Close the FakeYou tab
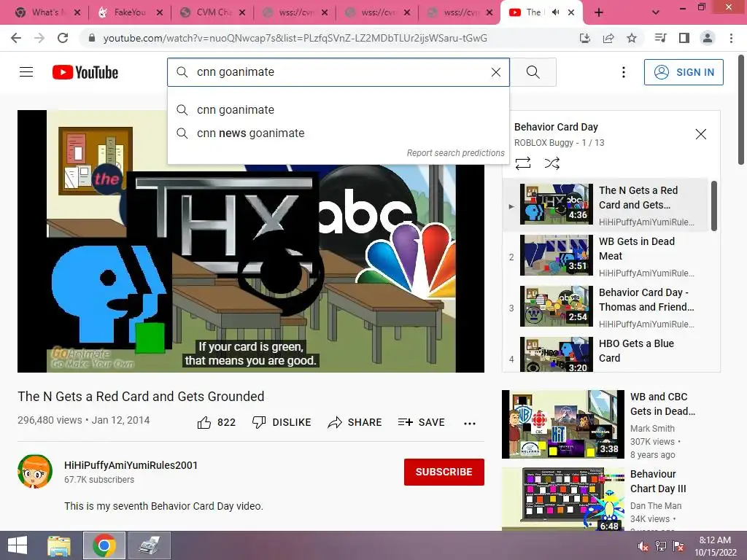Image resolution: width=747 pixels, height=560 pixels. point(160,12)
